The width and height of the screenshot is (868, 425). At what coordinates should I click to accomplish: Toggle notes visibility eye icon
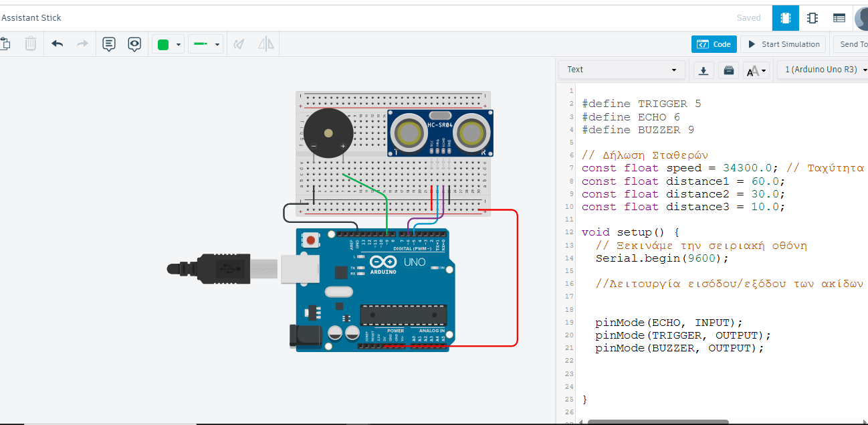(134, 44)
